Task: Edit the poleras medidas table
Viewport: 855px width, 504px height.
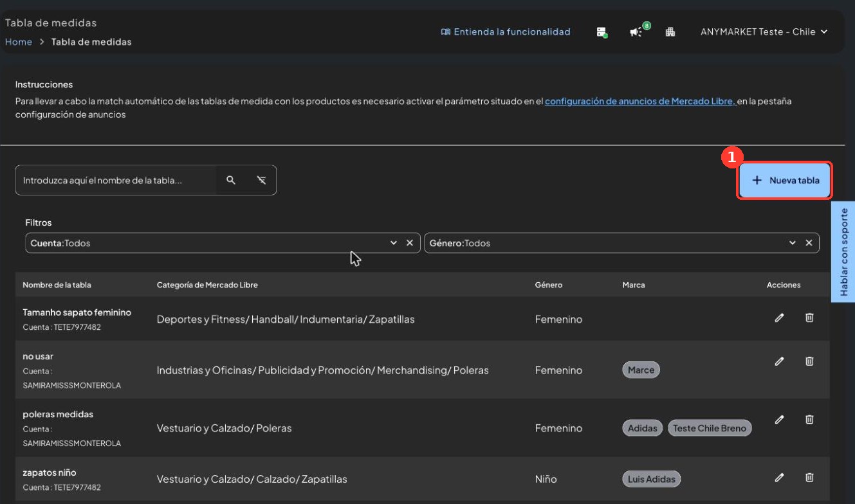Action: click(x=780, y=419)
